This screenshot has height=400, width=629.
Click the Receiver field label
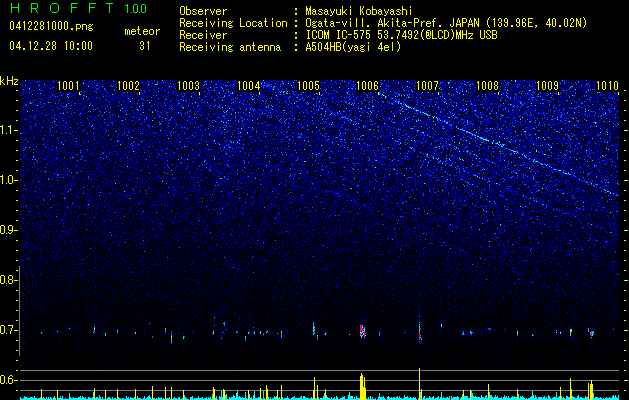(203, 35)
